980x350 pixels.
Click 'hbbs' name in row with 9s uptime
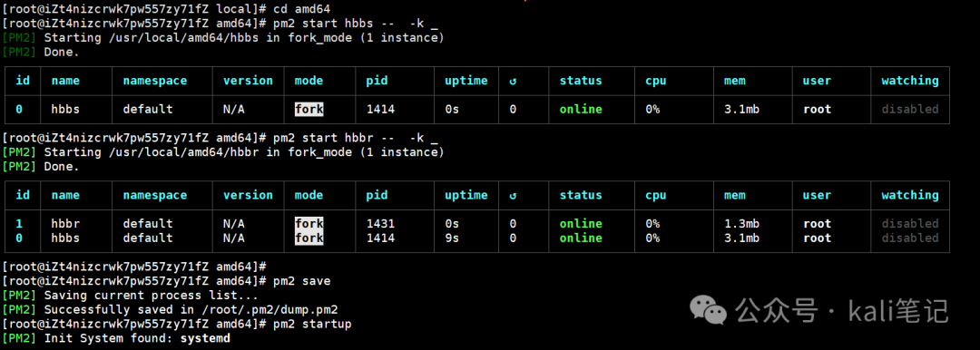65,238
